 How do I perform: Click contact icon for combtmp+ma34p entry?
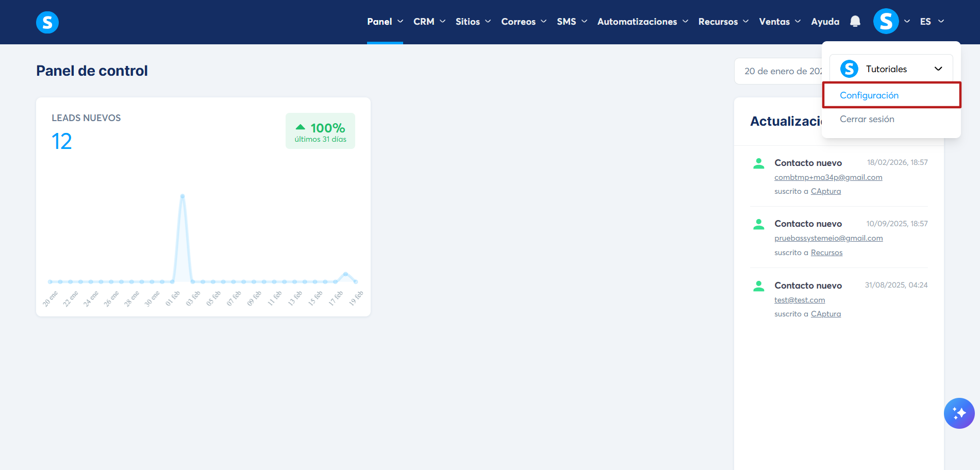pyautogui.click(x=758, y=163)
